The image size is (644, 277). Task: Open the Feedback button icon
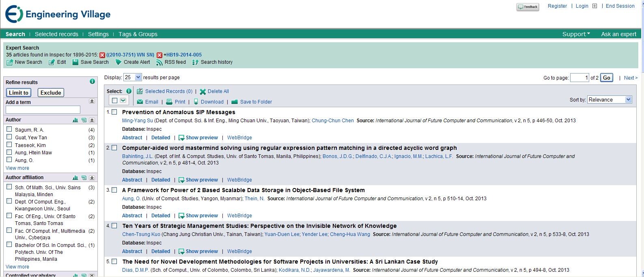(528, 7)
